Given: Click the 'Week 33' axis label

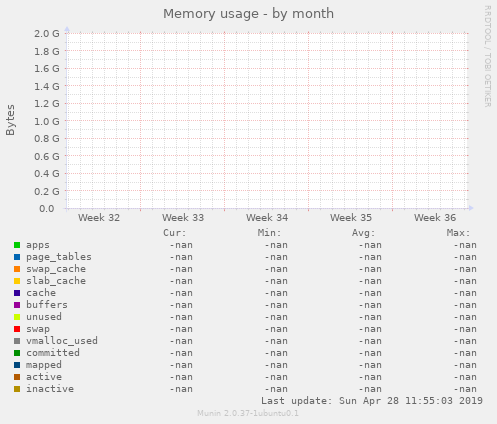Looking at the screenshot, I should pos(183,218).
